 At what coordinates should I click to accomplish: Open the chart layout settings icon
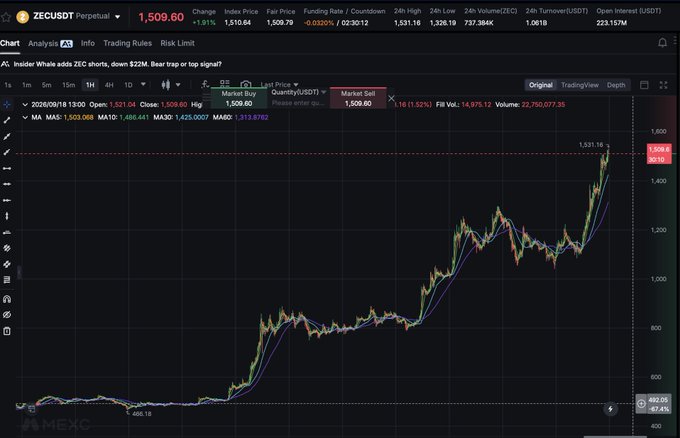tap(225, 83)
